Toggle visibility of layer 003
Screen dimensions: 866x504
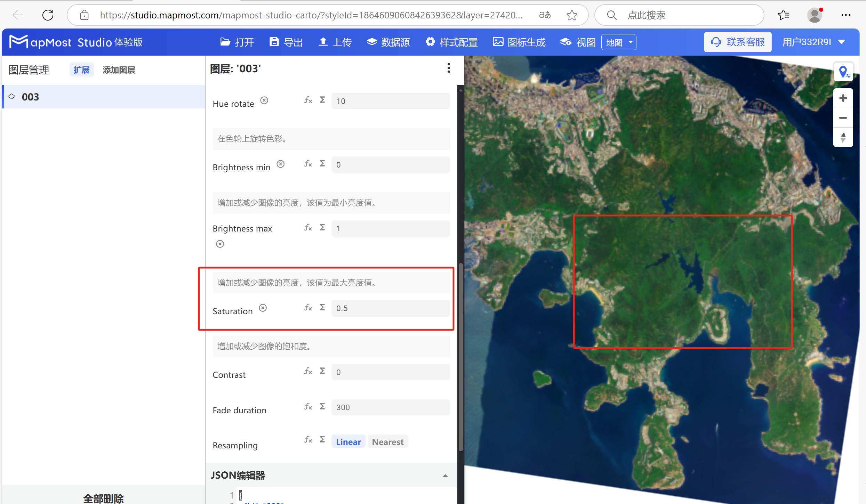point(11,97)
